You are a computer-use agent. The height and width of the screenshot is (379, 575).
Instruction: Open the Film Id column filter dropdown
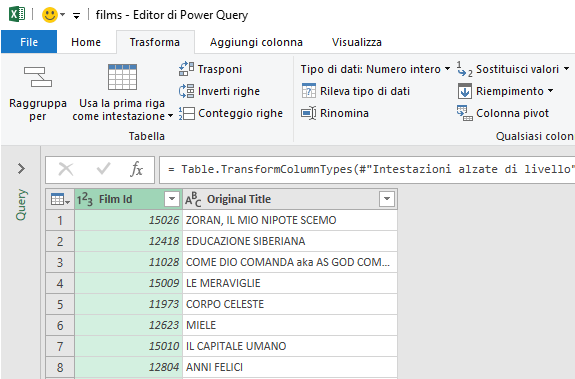(172, 199)
